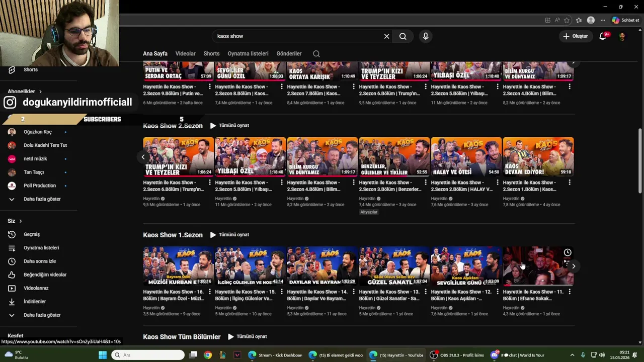Click the Windows taskbar search box
Image resolution: width=644 pixels, height=362 pixels.
click(x=148, y=355)
